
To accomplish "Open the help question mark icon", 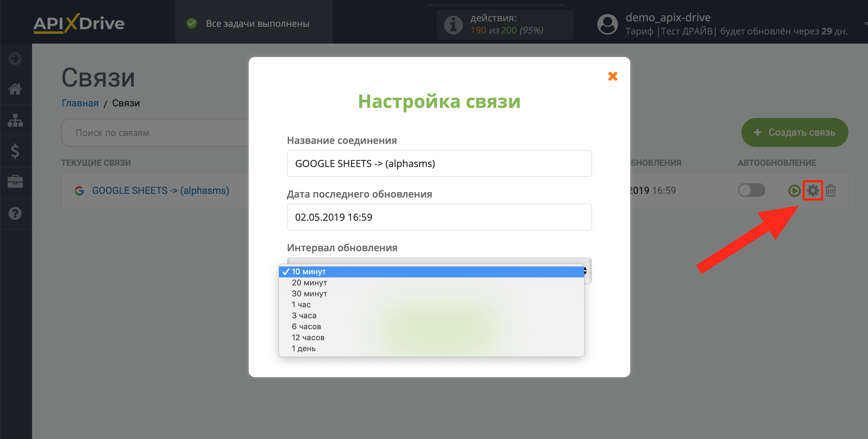I will tap(15, 213).
